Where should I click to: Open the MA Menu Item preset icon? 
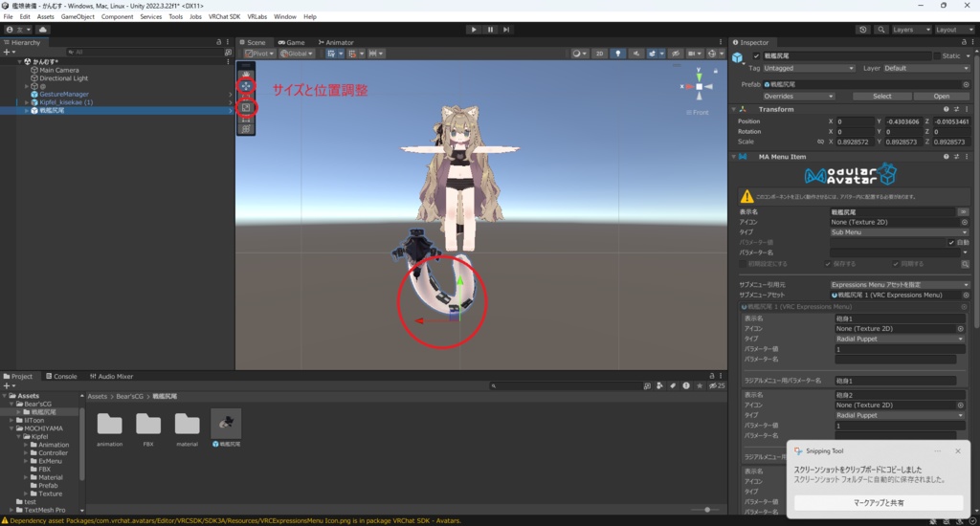coord(956,157)
